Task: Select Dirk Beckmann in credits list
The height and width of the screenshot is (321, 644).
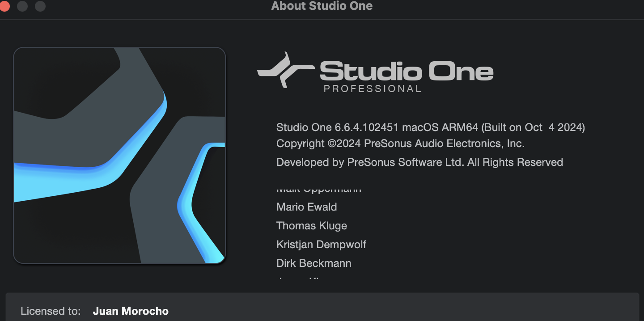Action: click(x=314, y=263)
